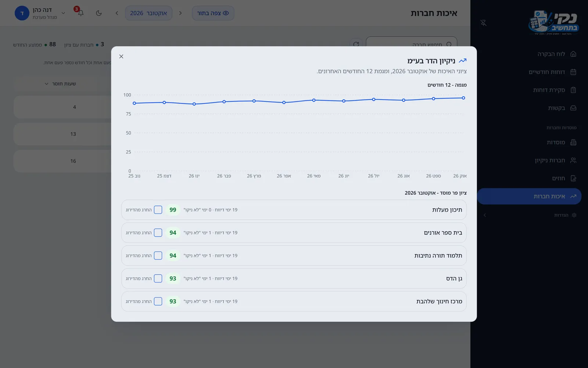Viewport: 588px width, 368px height.
Task: Toggle dark mode with the moon icon
Action: [99, 13]
